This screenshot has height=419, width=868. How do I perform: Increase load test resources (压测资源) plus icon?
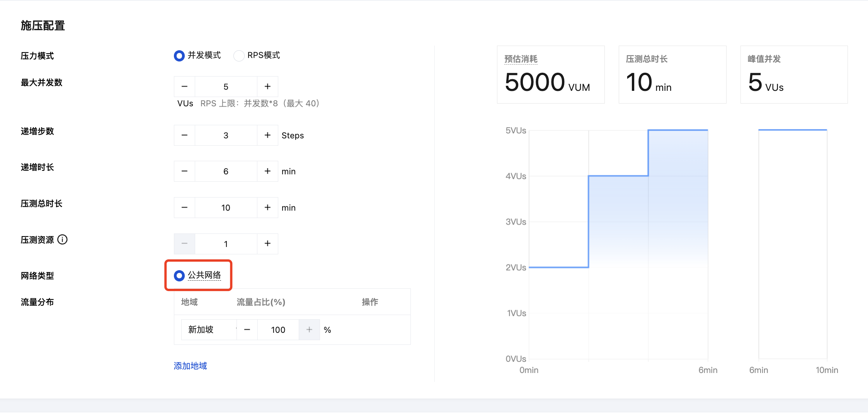tap(267, 244)
